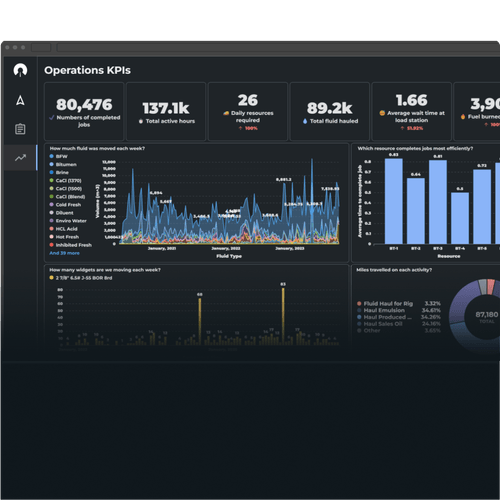Toggle Haul Produced legend entry
Viewport: 500px width, 500px height.
tap(399, 317)
